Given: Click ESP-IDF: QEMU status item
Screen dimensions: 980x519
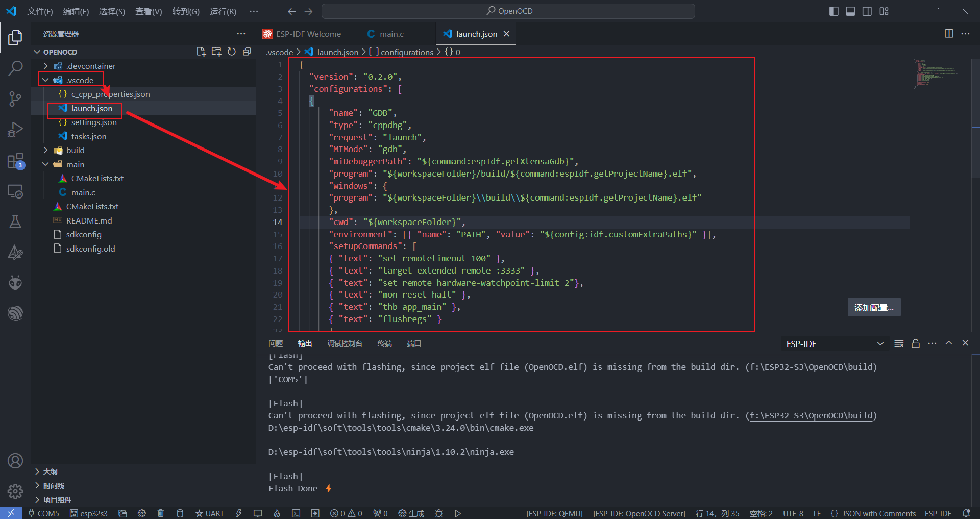Looking at the screenshot, I should pos(554,513).
